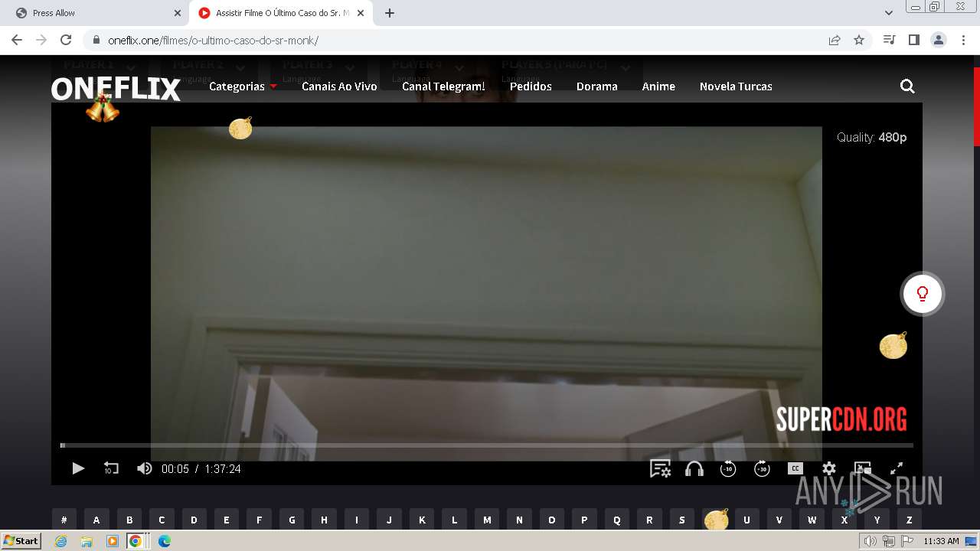Click the address bar URL field
Viewport: 980px width, 551px height.
(459, 40)
